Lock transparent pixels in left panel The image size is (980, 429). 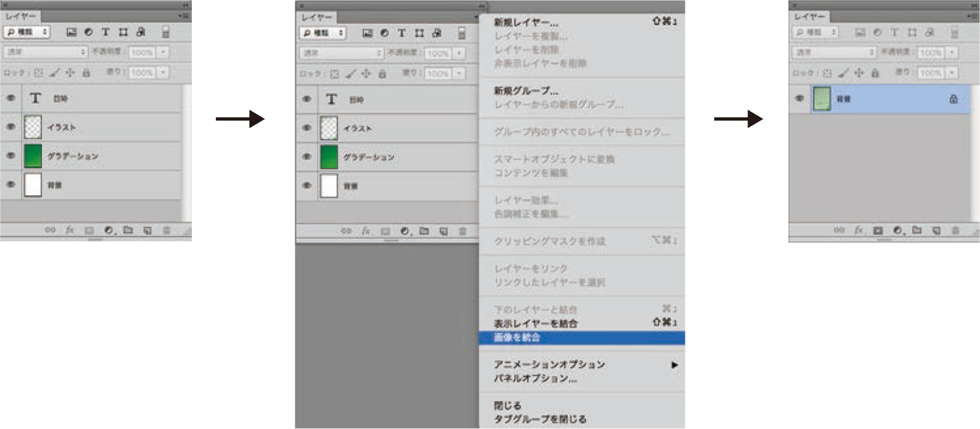(39, 73)
